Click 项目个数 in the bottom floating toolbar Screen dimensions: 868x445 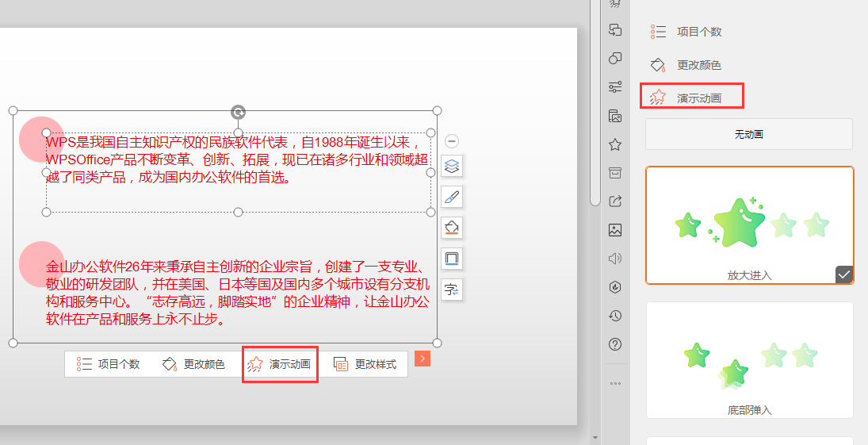(x=109, y=364)
